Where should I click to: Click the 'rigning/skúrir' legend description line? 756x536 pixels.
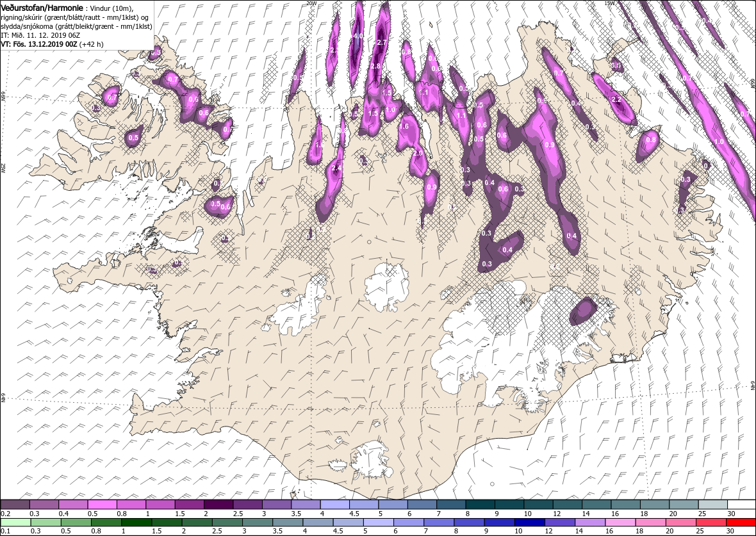point(76,18)
